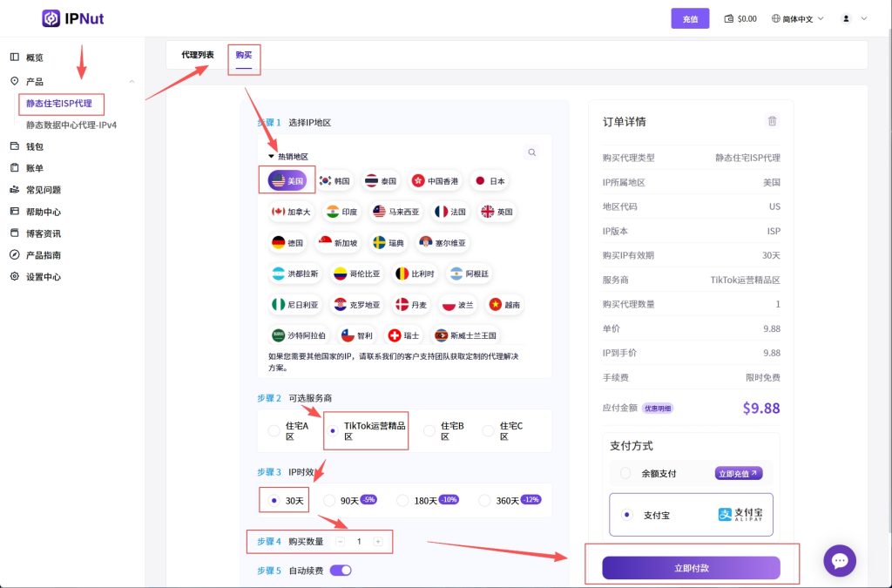Collapse the 热销地区 region list
Image resolution: width=892 pixels, height=588 pixels.
click(x=271, y=157)
